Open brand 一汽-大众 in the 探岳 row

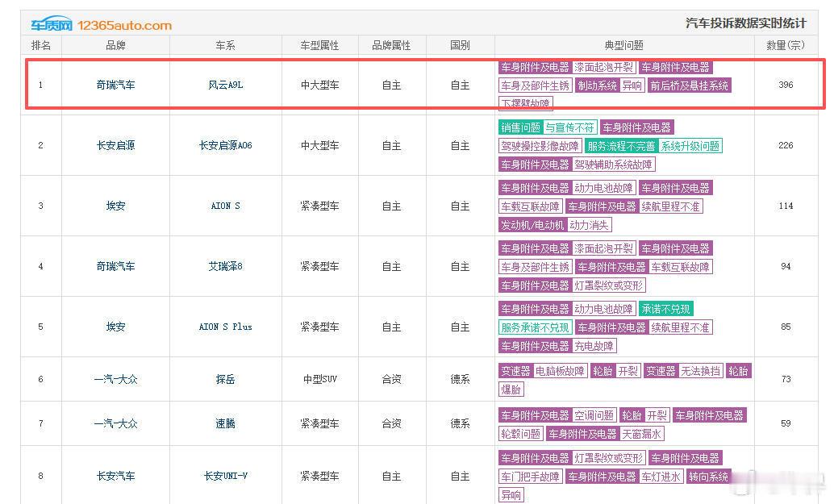[115, 379]
